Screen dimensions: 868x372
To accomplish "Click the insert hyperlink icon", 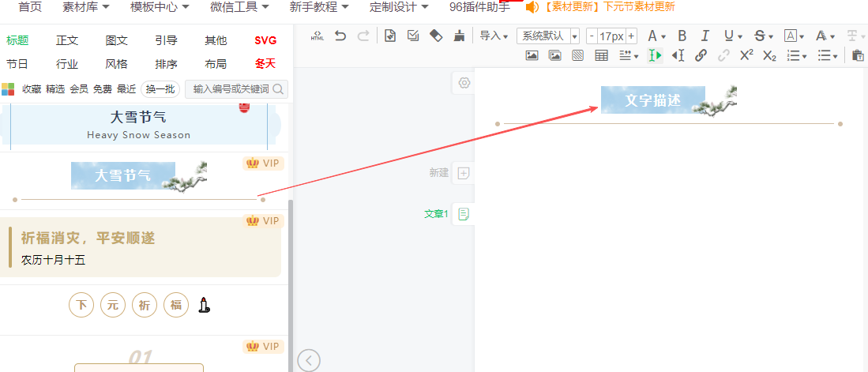I will point(701,55).
